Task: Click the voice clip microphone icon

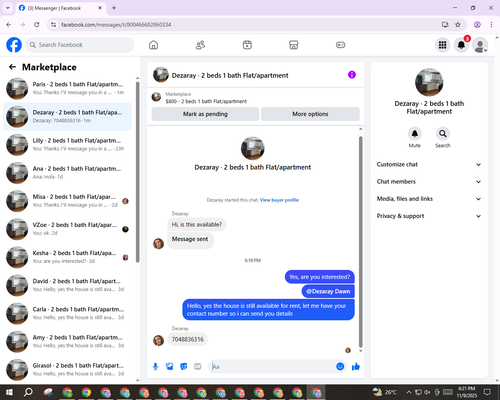Action: (x=155, y=367)
